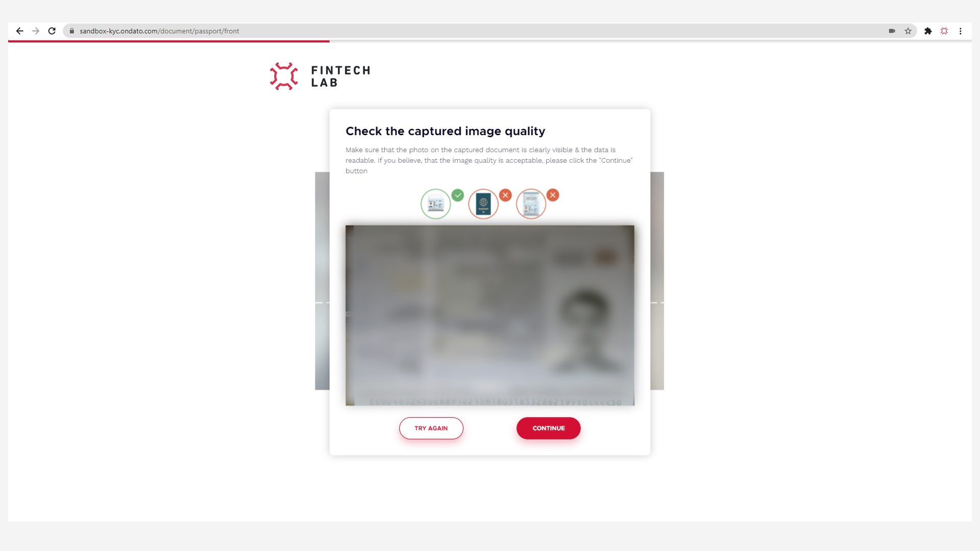The image size is (980, 551).
Task: Click the red X badge on third example
Action: pyautogui.click(x=553, y=195)
